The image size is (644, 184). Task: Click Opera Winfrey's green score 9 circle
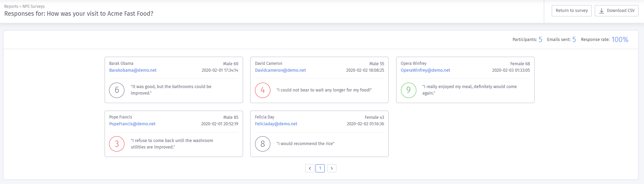click(x=408, y=90)
